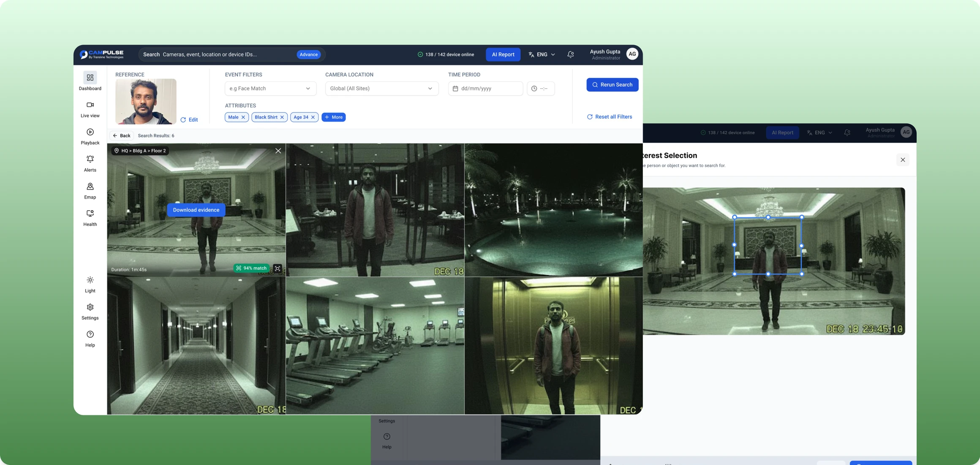
Task: Open notifications bell in background window
Action: tap(847, 133)
